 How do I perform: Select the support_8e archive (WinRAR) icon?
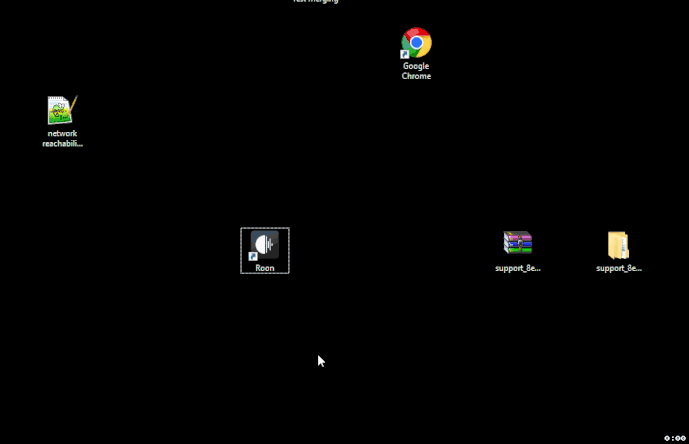pos(518,243)
